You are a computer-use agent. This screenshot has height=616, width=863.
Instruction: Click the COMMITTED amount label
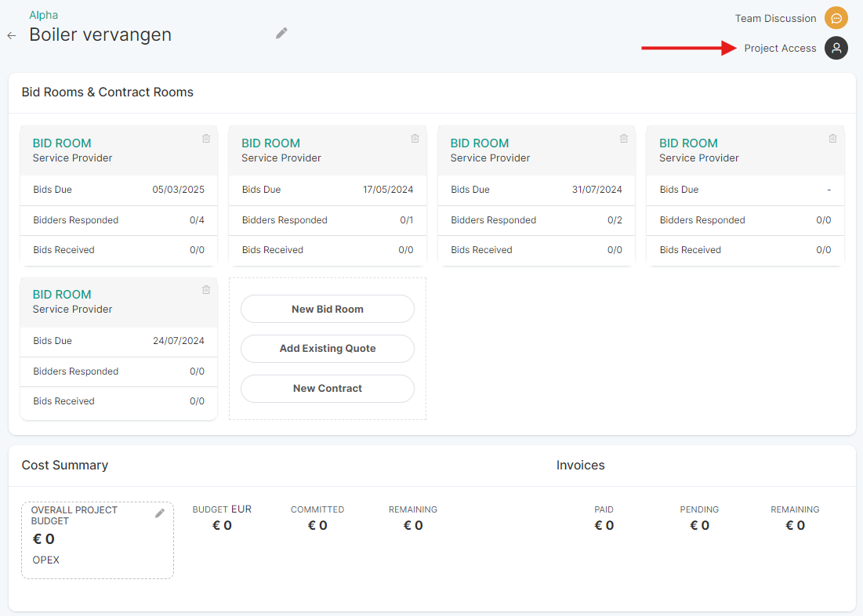(317, 509)
